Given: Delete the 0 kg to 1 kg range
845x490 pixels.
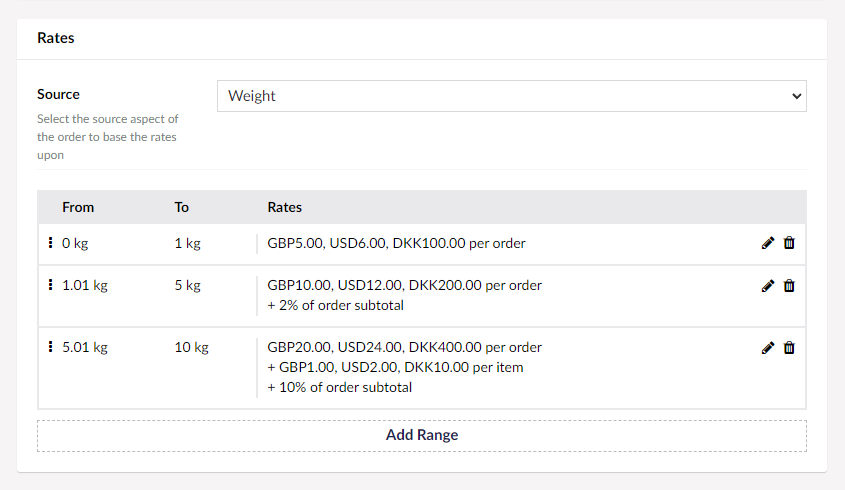Looking at the screenshot, I should point(789,243).
